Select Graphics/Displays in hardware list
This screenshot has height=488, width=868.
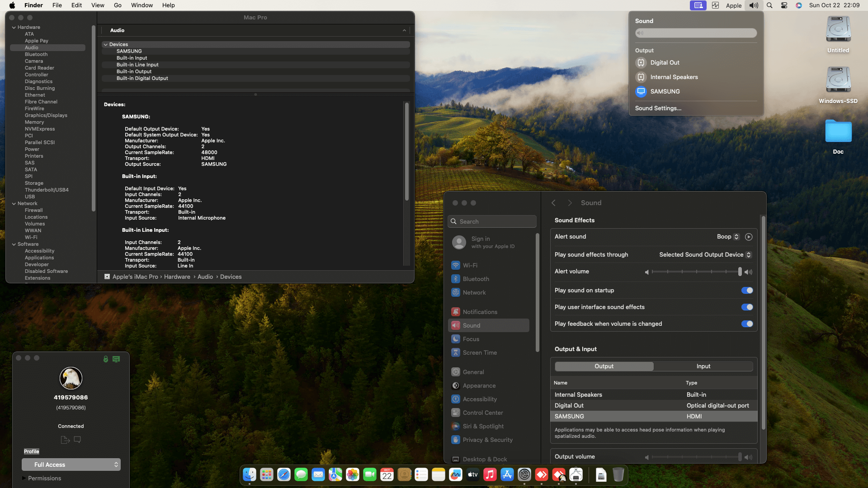pyautogui.click(x=46, y=116)
